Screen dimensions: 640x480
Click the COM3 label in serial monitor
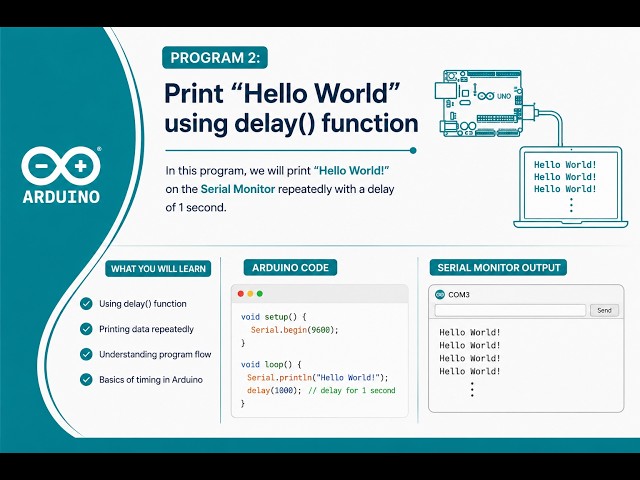click(459, 294)
